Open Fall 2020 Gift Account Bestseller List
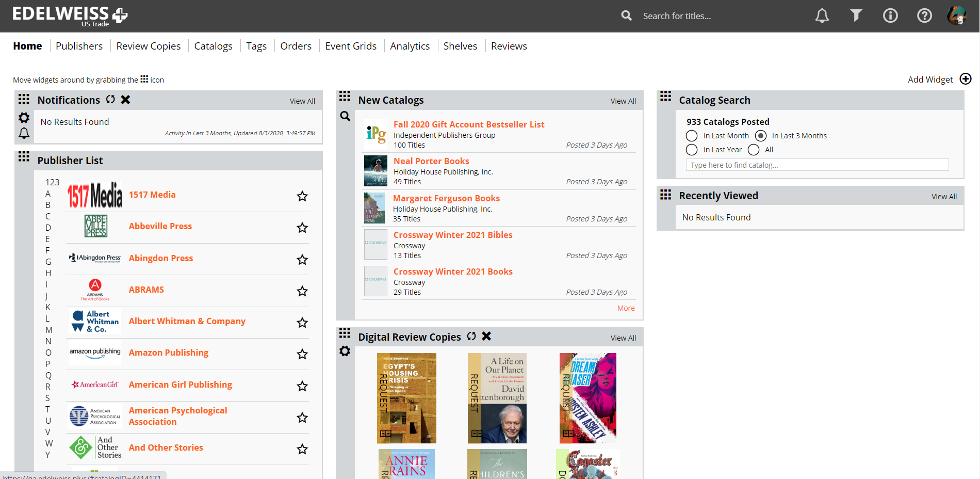The width and height of the screenshot is (980, 479). coord(469,124)
